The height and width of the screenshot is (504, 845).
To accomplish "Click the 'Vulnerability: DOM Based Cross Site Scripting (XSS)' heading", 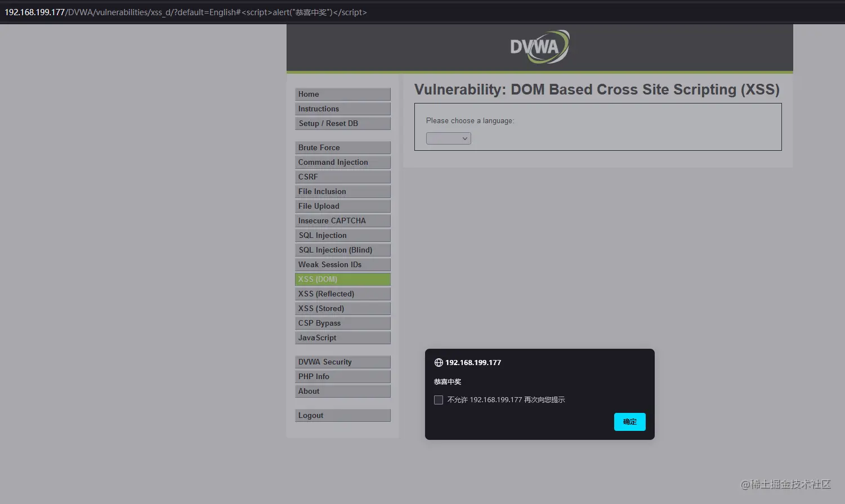I will click(597, 89).
